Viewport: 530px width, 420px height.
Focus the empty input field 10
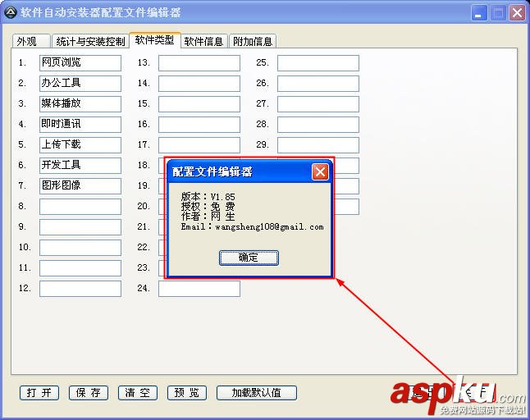[x=80, y=248]
